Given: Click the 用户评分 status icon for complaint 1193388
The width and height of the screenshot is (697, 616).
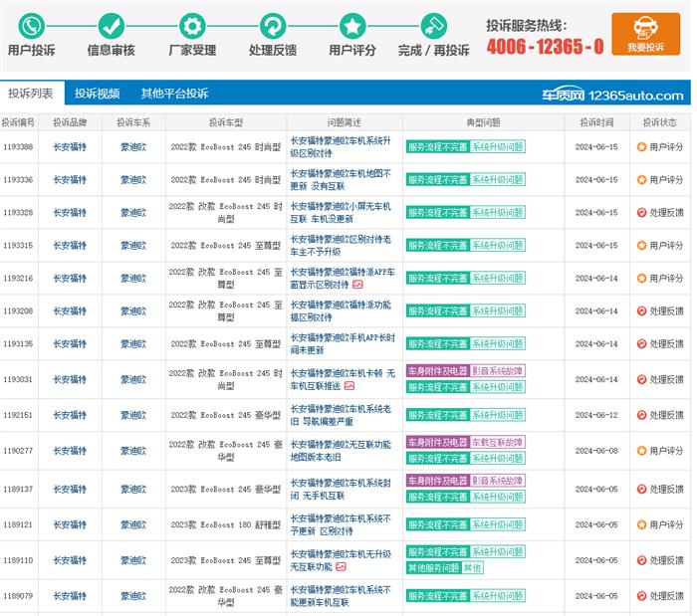Looking at the screenshot, I should tap(641, 146).
